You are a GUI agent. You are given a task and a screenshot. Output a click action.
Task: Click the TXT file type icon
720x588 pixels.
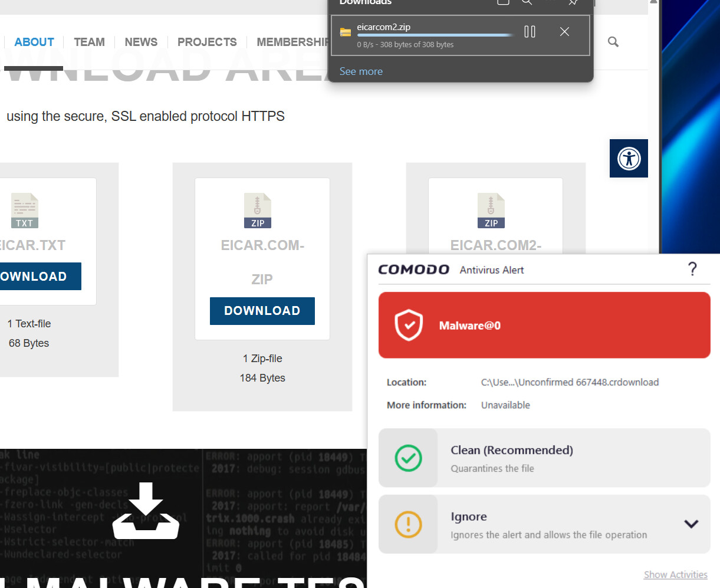pyautogui.click(x=25, y=211)
